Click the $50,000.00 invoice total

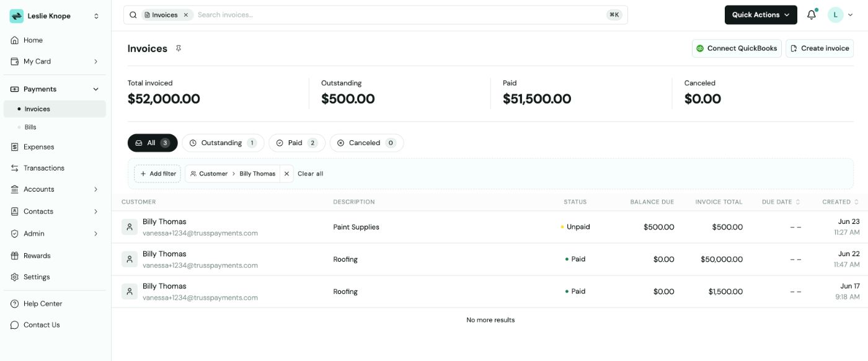point(722,259)
